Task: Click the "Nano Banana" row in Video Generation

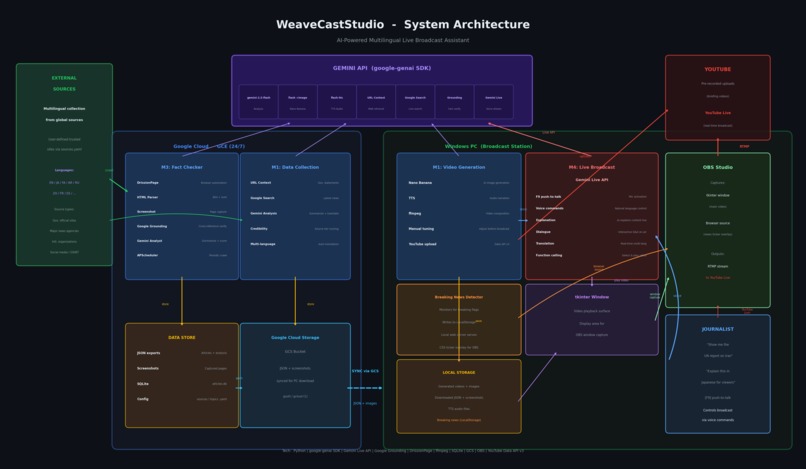Action: 459,183
